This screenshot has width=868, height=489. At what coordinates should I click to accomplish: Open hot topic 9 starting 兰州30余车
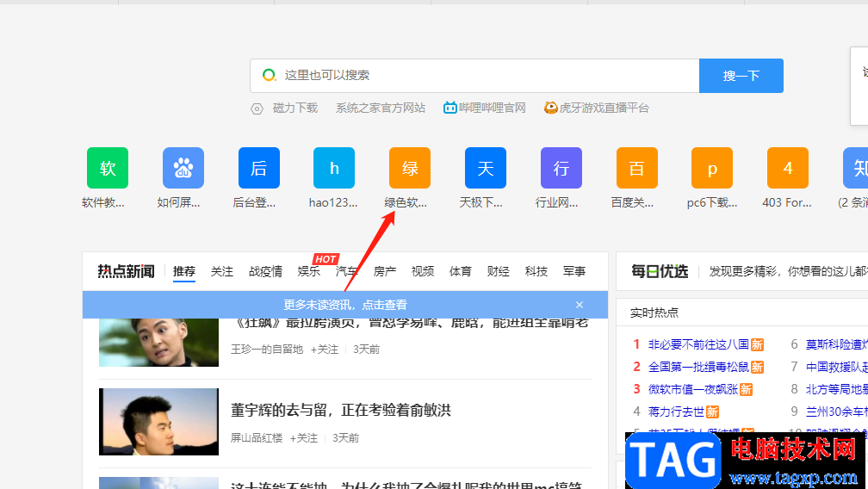[x=836, y=412]
